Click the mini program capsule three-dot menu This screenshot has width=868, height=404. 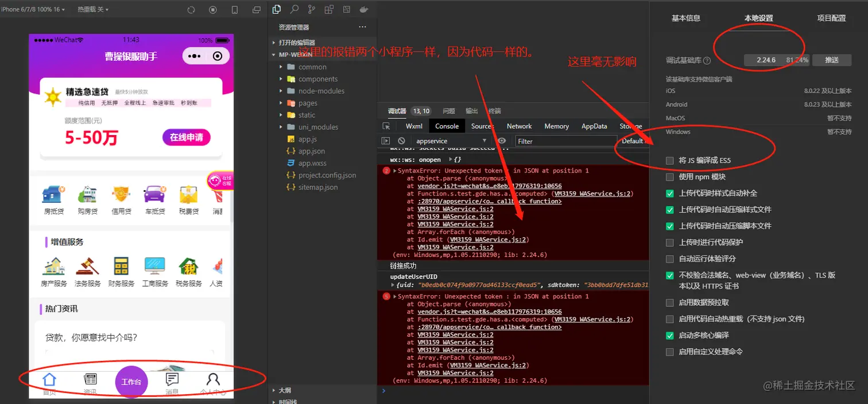point(194,56)
